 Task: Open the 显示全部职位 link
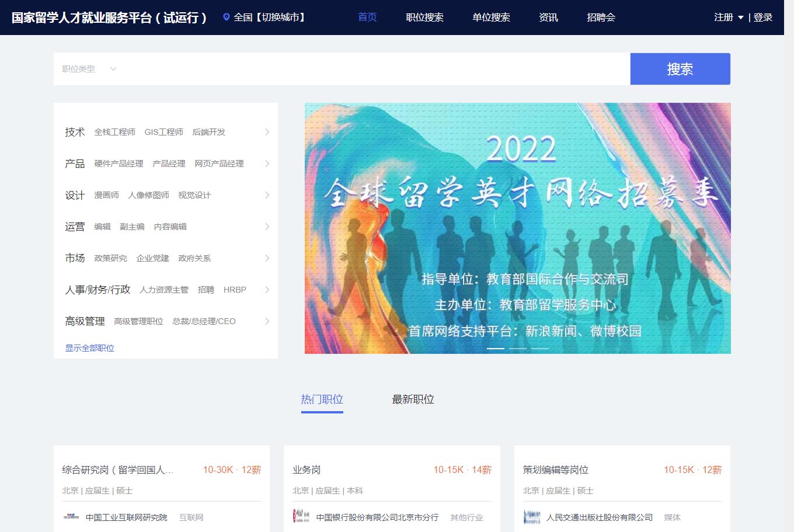click(x=89, y=347)
